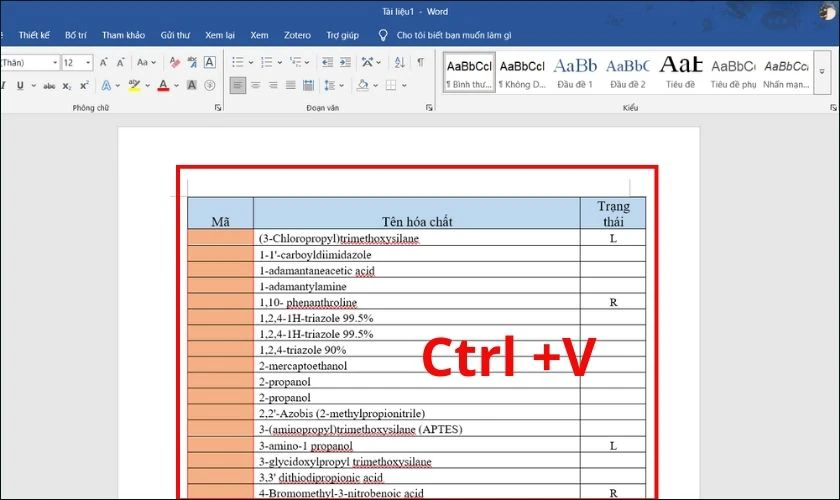Apply superscript formatting
The width and height of the screenshot is (840, 500).
(84, 86)
